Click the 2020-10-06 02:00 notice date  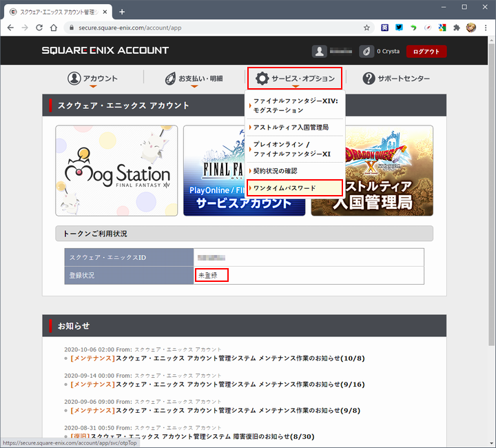coord(89,349)
